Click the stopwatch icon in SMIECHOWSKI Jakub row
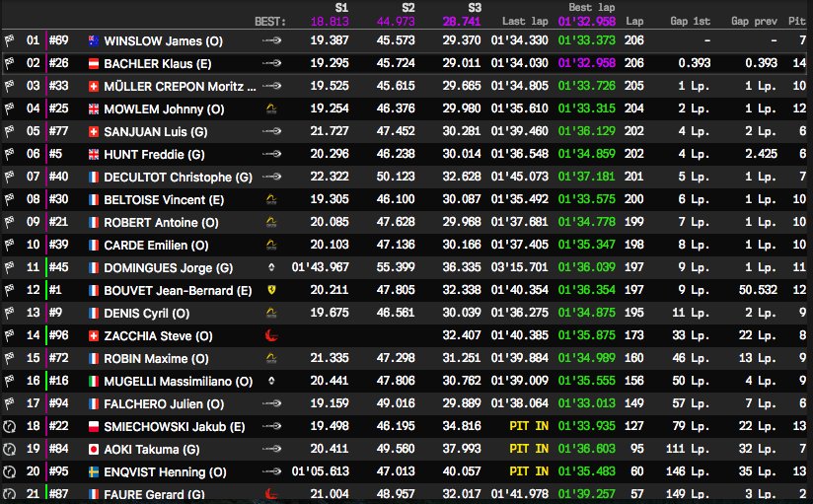 pos(9,426)
